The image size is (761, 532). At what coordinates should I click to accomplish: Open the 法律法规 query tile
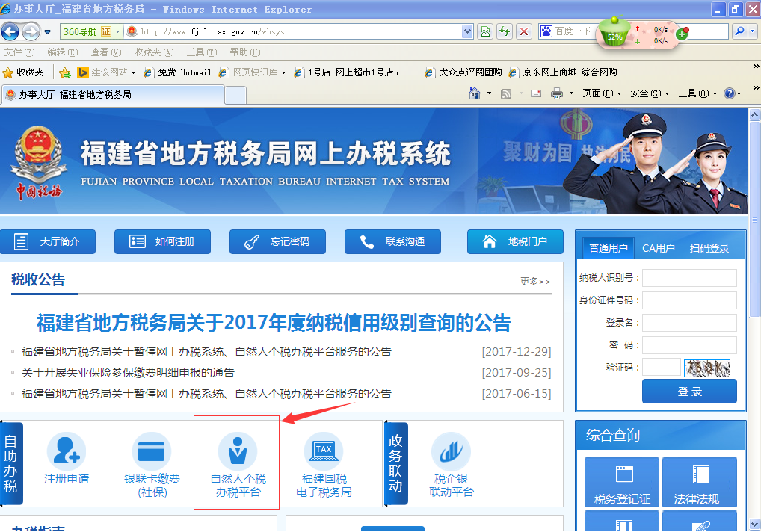click(x=700, y=482)
